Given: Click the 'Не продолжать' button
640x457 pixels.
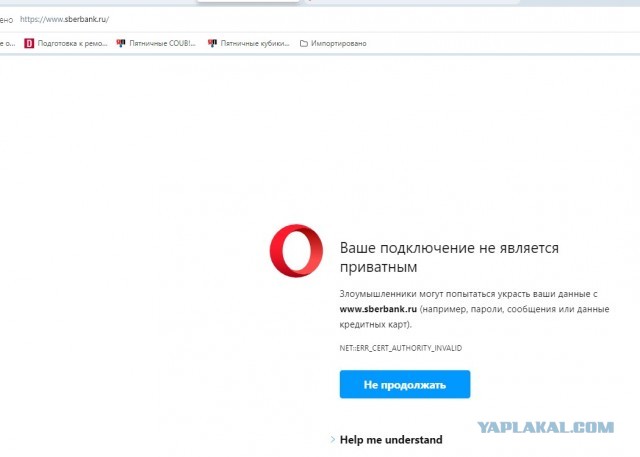Looking at the screenshot, I should [405, 384].
